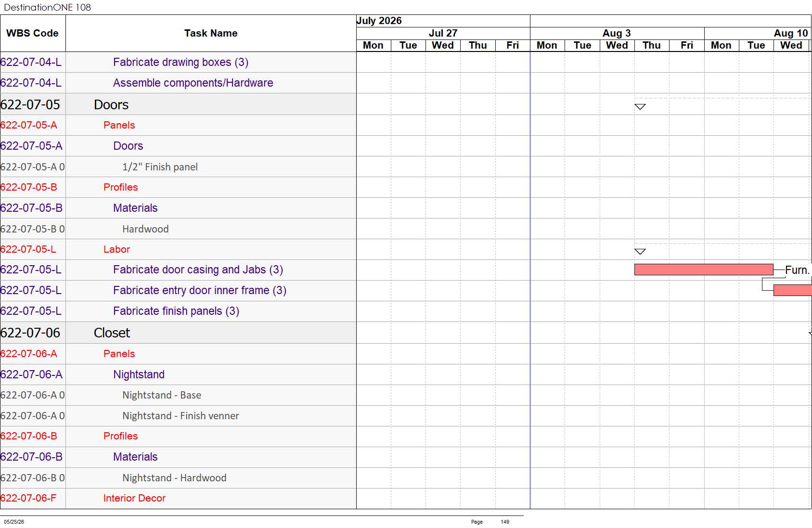Select the Fabricate door casing and Jabs bar
This screenshot has width=812, height=528.
point(704,270)
